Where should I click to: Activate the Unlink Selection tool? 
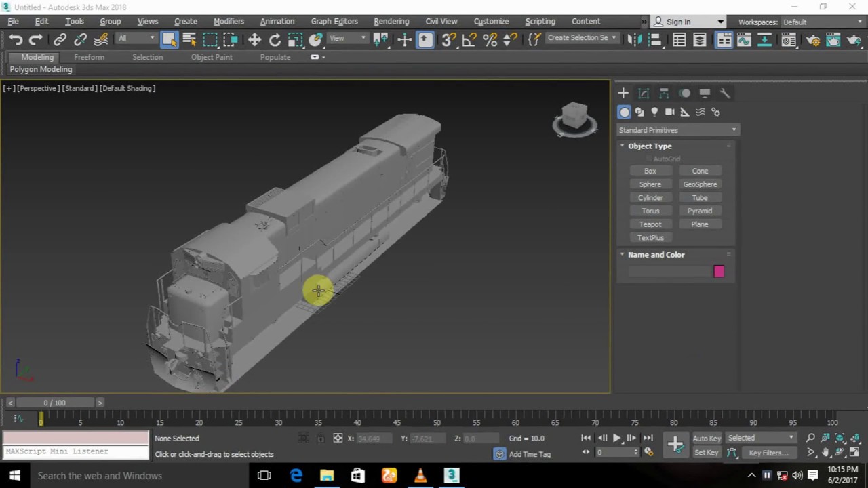(80, 40)
